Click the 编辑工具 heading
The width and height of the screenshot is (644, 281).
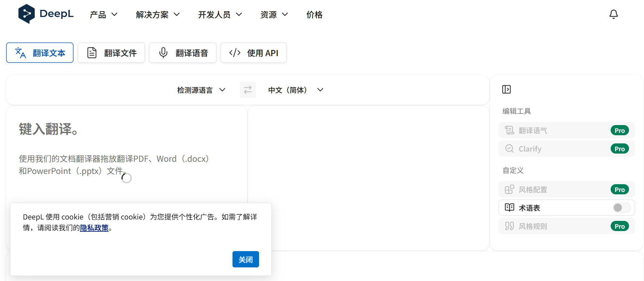point(517,111)
